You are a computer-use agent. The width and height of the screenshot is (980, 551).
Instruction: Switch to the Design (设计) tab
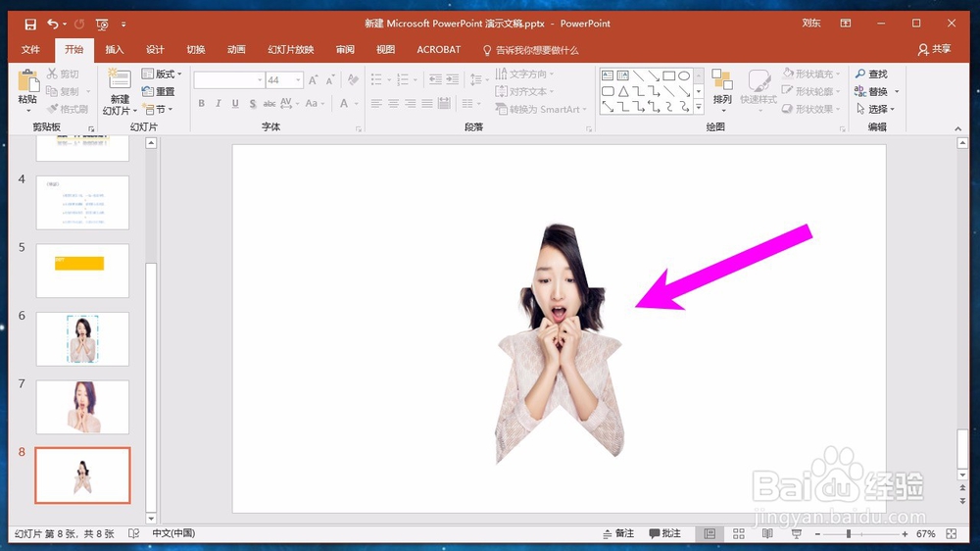(155, 49)
